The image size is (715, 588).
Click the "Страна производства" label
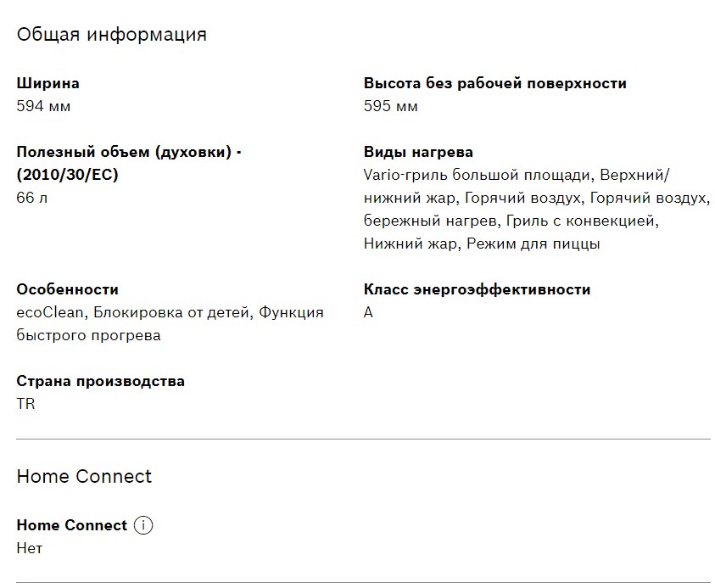(100, 381)
